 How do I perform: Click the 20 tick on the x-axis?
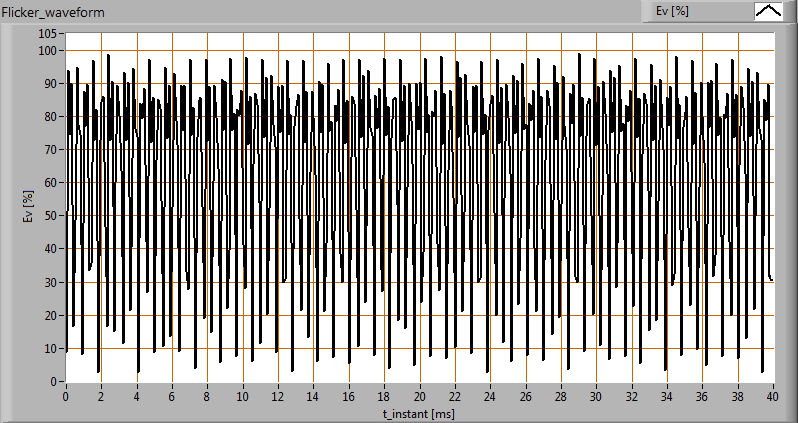point(420,395)
